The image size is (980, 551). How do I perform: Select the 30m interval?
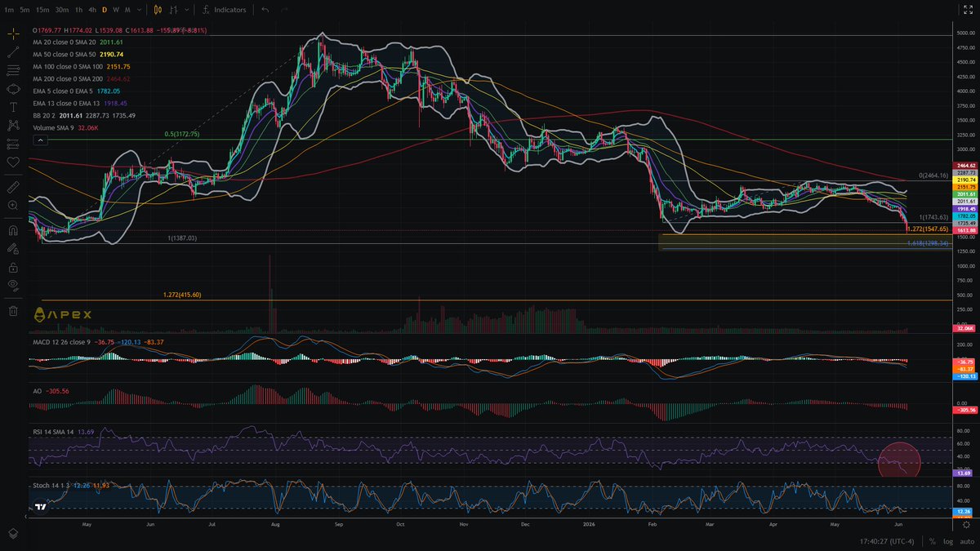(x=61, y=10)
